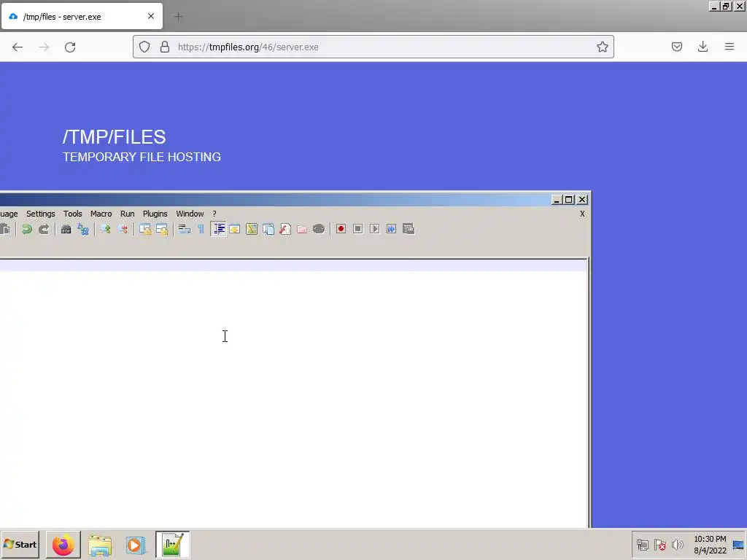Toggle Show all characters pilcrow icon
The width and height of the screenshot is (747, 560).
pyautogui.click(x=201, y=230)
